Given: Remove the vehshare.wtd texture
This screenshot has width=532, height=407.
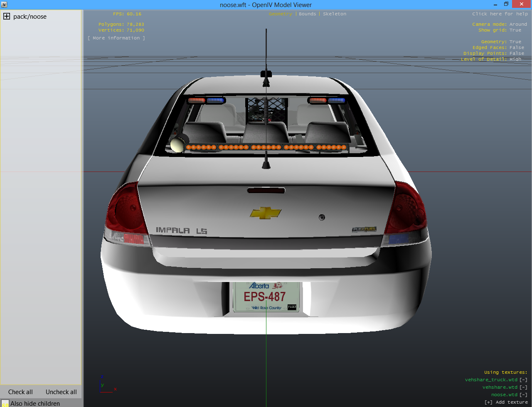Looking at the screenshot, I should pos(523,387).
